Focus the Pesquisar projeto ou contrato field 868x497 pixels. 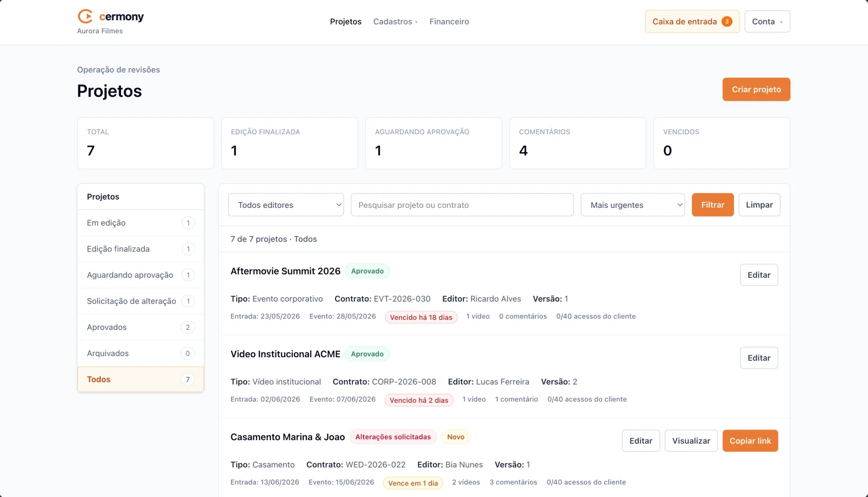[x=462, y=205]
